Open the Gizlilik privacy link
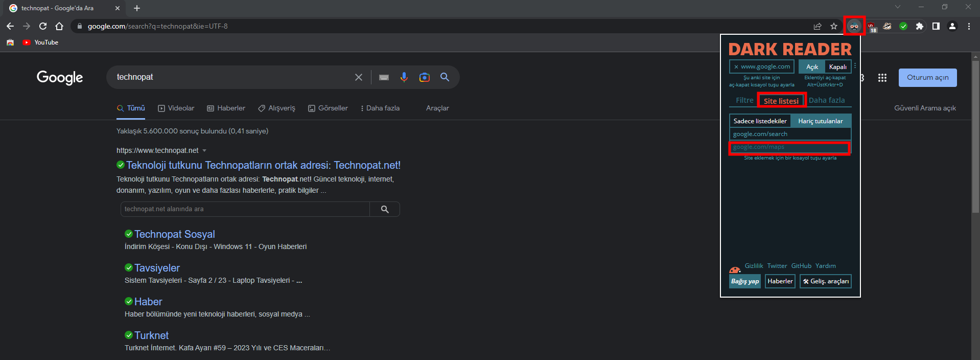Screen dimensions: 980x360 [x=754, y=266]
